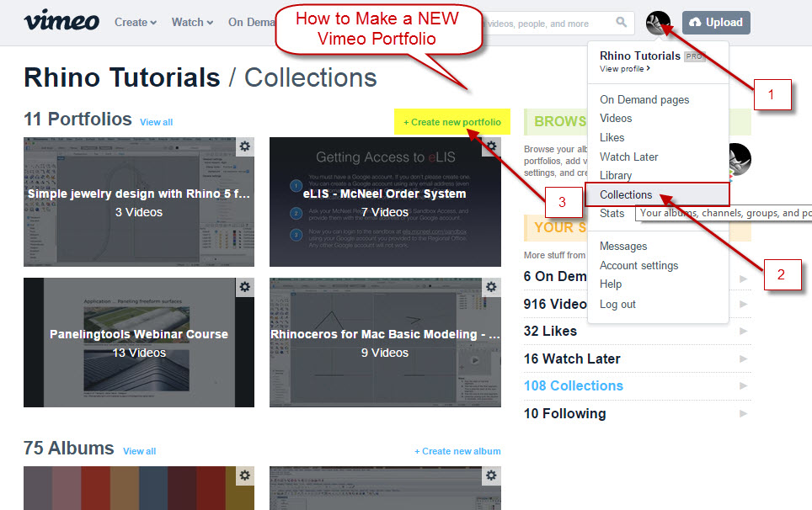This screenshot has height=510, width=812.
Task: Expand the 16 Watch Later row arrow
Action: click(x=743, y=359)
